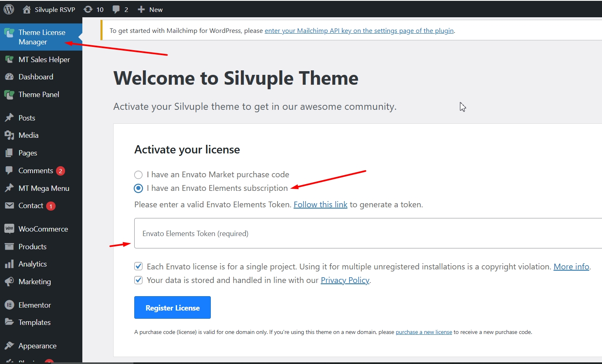This screenshot has height=364, width=602.
Task: Click the Elementor circular E icon
Action: pos(9,305)
